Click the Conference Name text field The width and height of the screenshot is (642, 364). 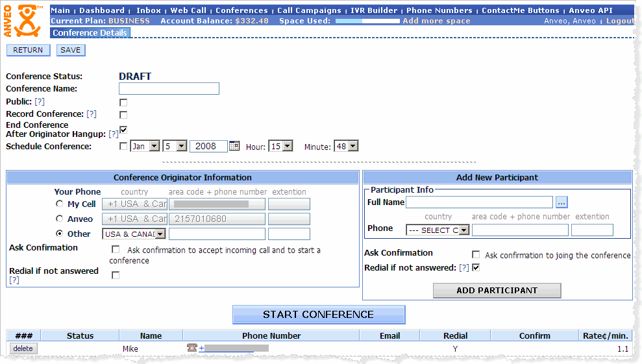pyautogui.click(x=169, y=89)
